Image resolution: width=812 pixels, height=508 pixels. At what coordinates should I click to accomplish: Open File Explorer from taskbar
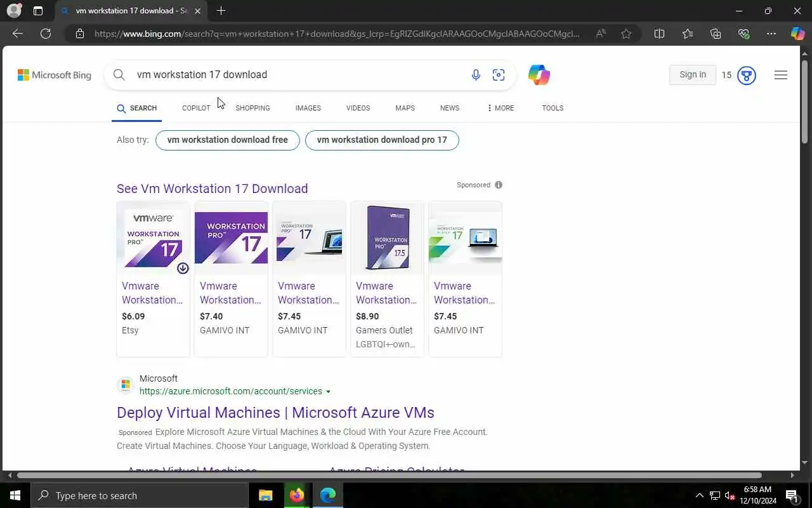point(266,495)
